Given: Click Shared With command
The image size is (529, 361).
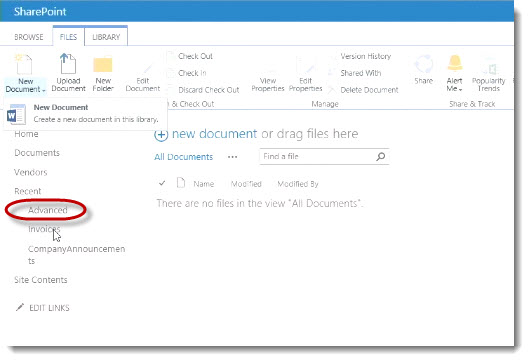Looking at the screenshot, I should 361,73.
